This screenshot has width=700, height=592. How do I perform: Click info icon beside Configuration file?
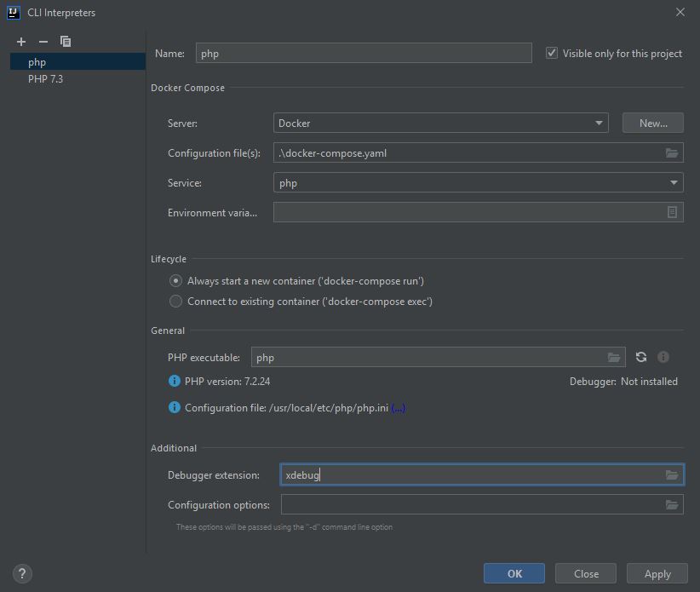[174, 407]
